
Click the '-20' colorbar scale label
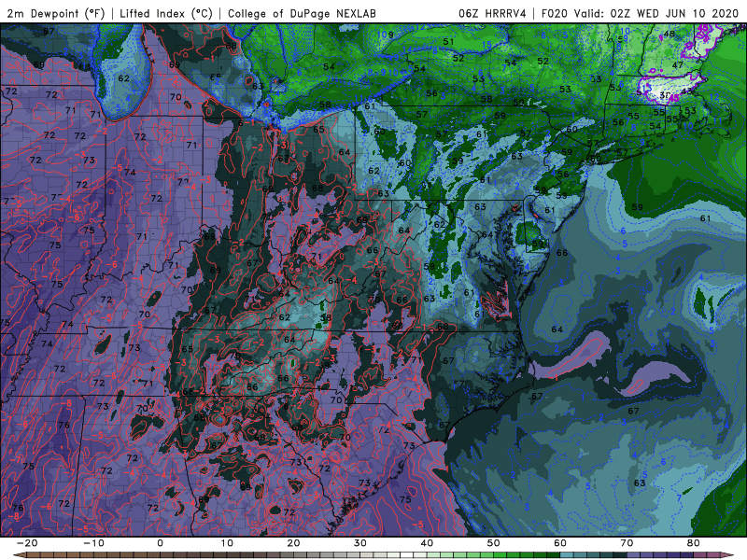[x=27, y=543]
